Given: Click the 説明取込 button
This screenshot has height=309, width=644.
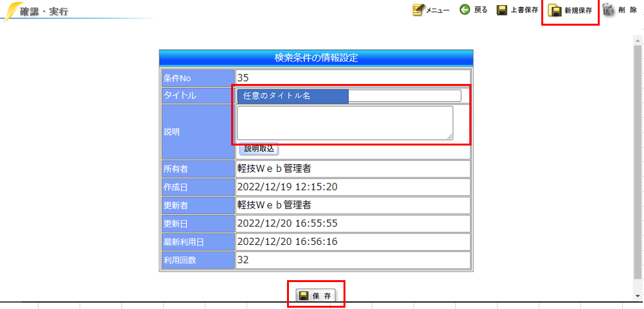Looking at the screenshot, I should 259,149.
